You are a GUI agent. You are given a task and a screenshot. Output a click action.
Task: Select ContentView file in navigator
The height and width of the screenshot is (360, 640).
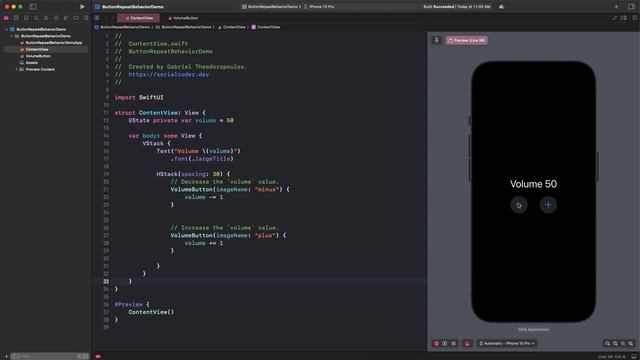pos(37,49)
